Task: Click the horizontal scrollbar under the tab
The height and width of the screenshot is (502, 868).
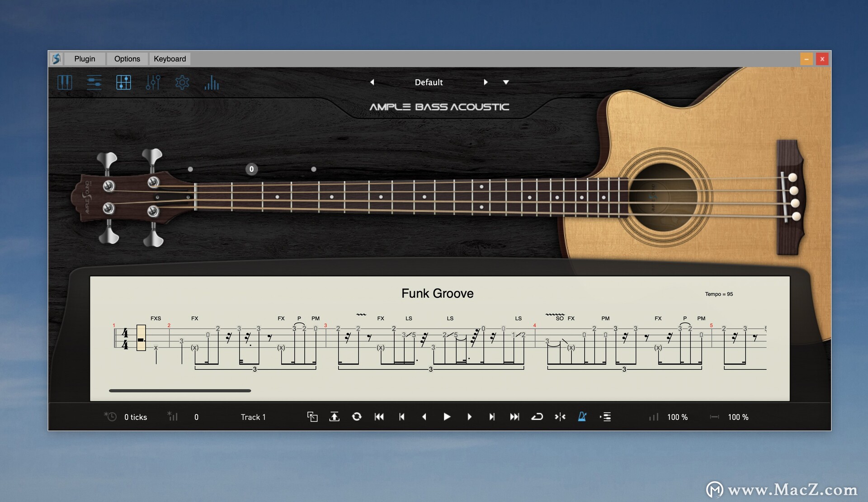Action: pyautogui.click(x=180, y=390)
